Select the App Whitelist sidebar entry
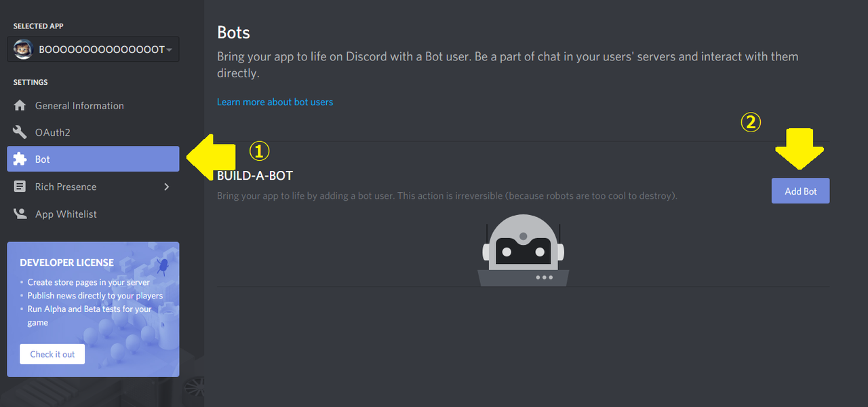This screenshot has width=868, height=407. tap(68, 214)
